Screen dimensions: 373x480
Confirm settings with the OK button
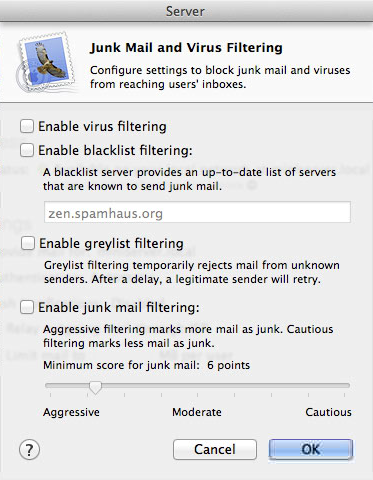click(311, 449)
